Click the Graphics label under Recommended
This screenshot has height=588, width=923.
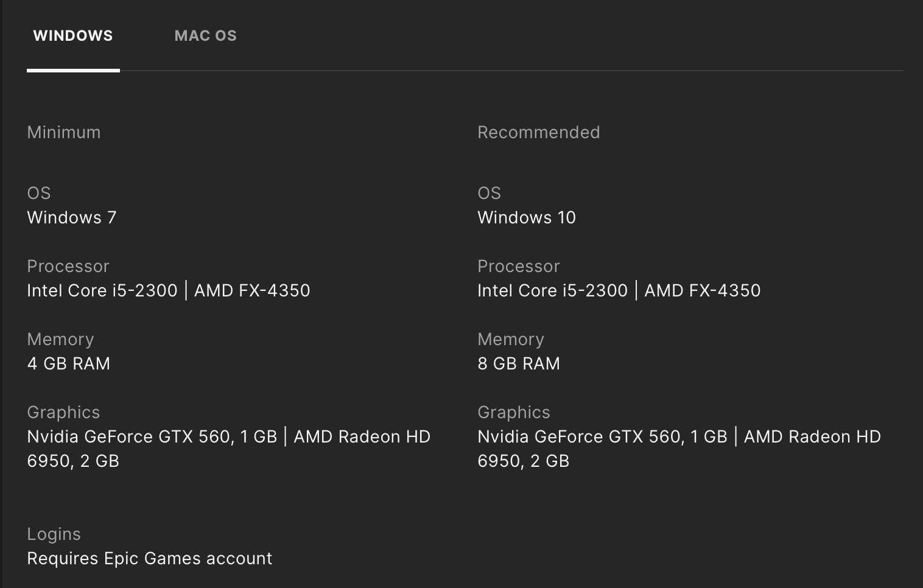tap(513, 413)
